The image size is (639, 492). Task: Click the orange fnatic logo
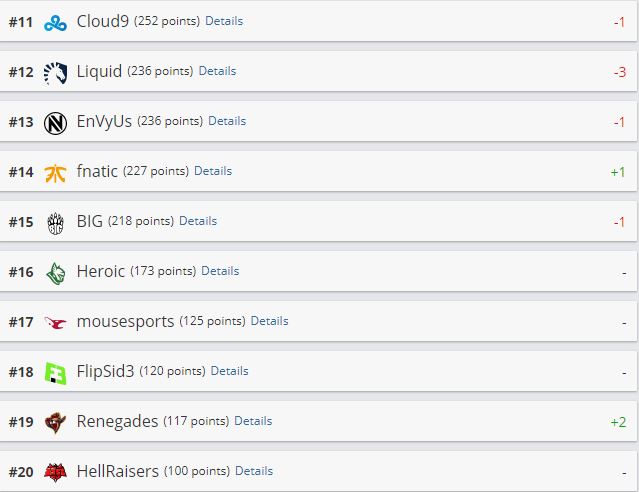pyautogui.click(x=55, y=172)
